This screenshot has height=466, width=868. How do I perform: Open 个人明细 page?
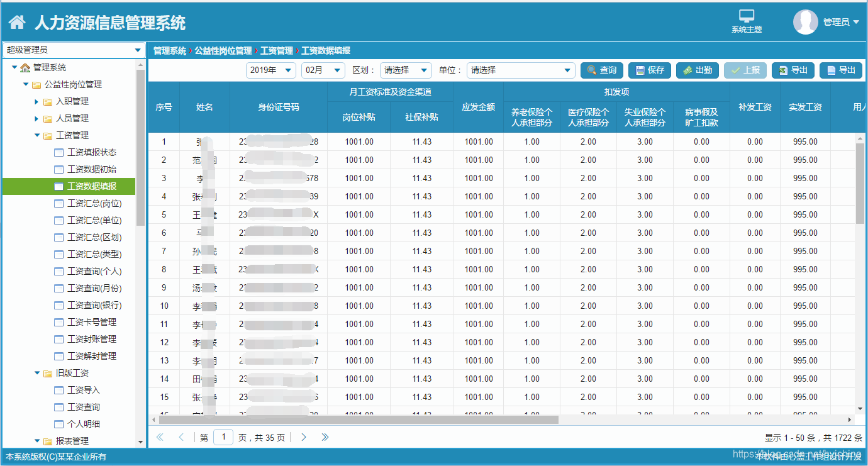[x=84, y=424]
